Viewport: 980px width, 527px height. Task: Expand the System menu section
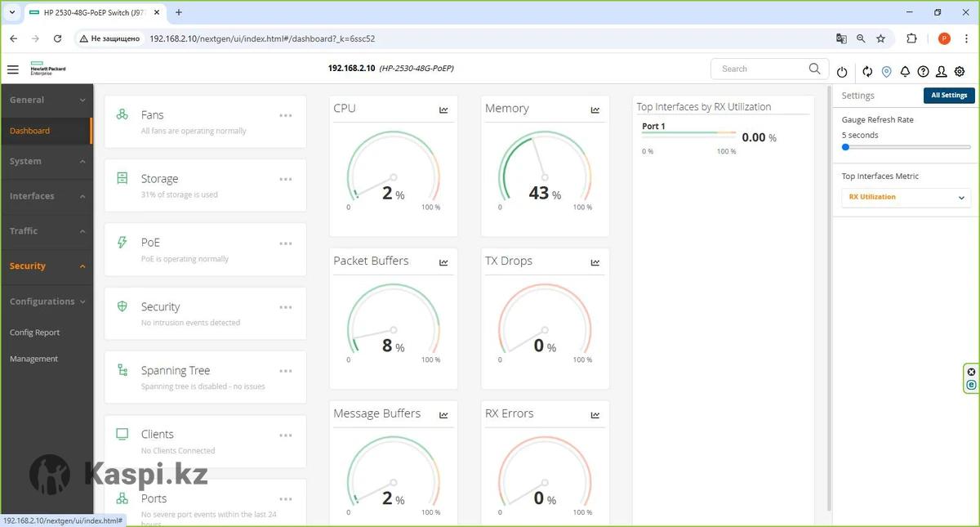[46, 161]
